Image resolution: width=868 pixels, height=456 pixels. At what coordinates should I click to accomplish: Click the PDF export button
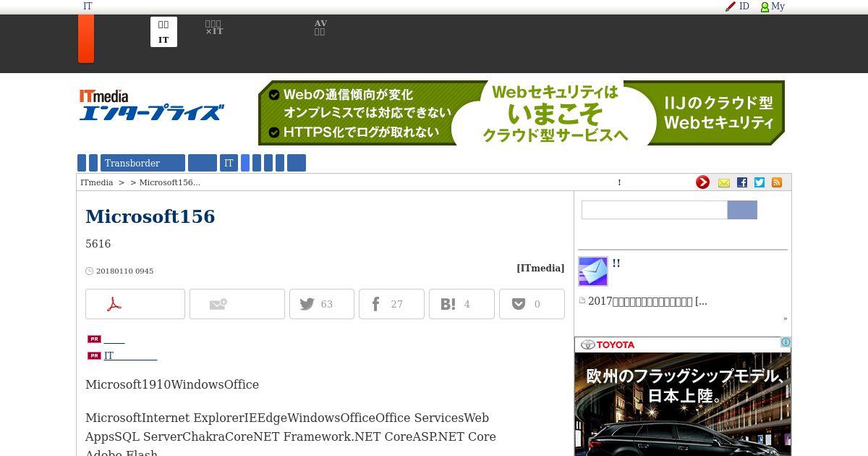coord(135,304)
